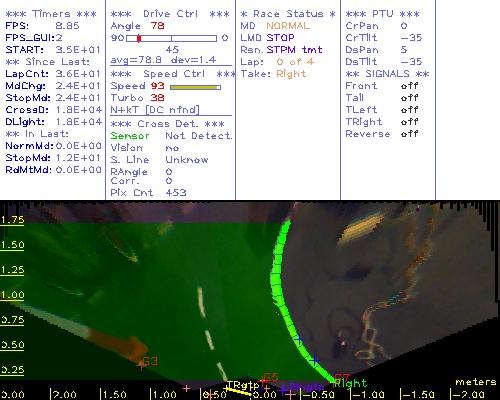Toggle the Front signal off indicator
Screen dimensions: 500x400
pyautogui.click(x=409, y=86)
